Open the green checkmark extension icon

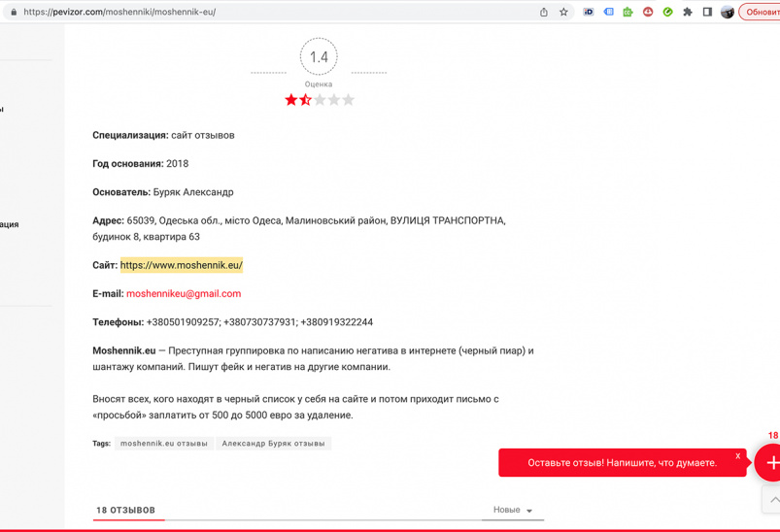pos(667,12)
